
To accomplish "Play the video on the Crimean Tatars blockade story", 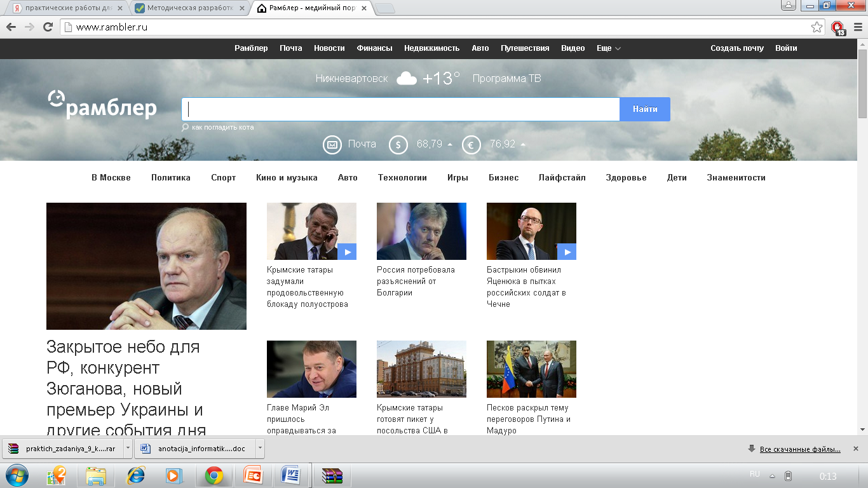I will pos(347,252).
